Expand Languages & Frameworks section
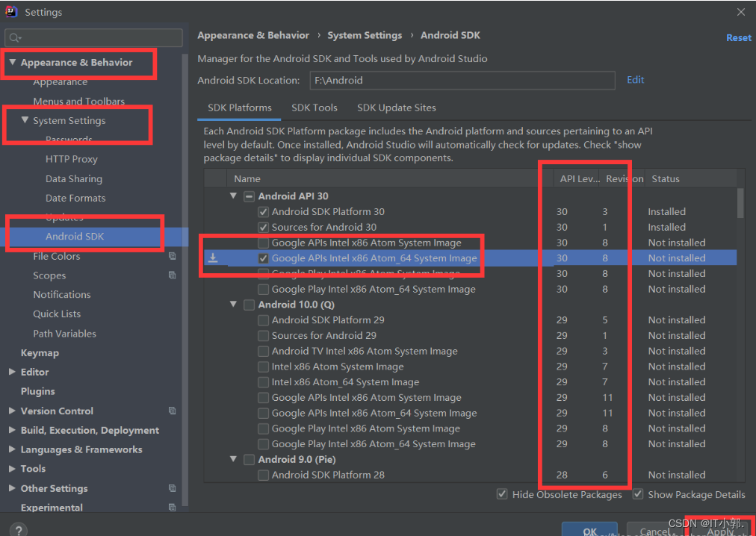 [12, 449]
